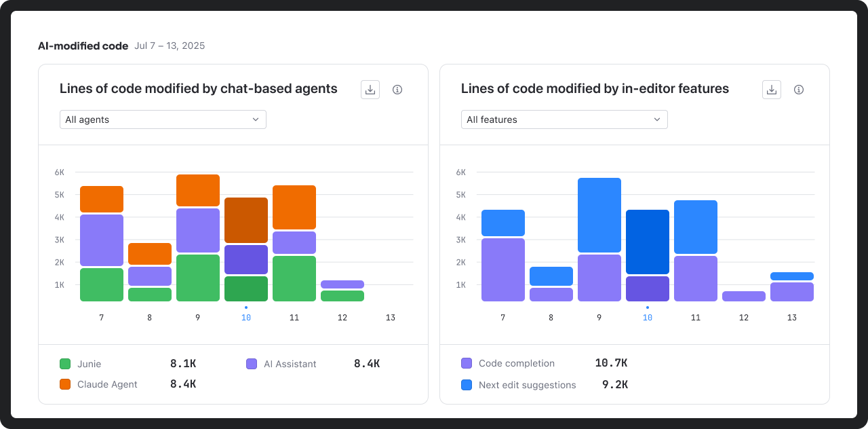Open info tooltip for chat-based agents chart
The width and height of the screenshot is (868, 429).
(397, 90)
